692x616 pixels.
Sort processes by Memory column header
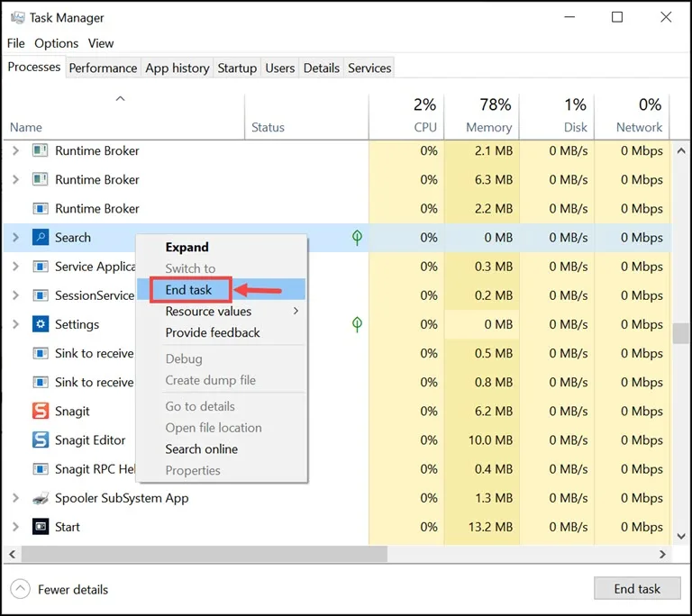488,127
